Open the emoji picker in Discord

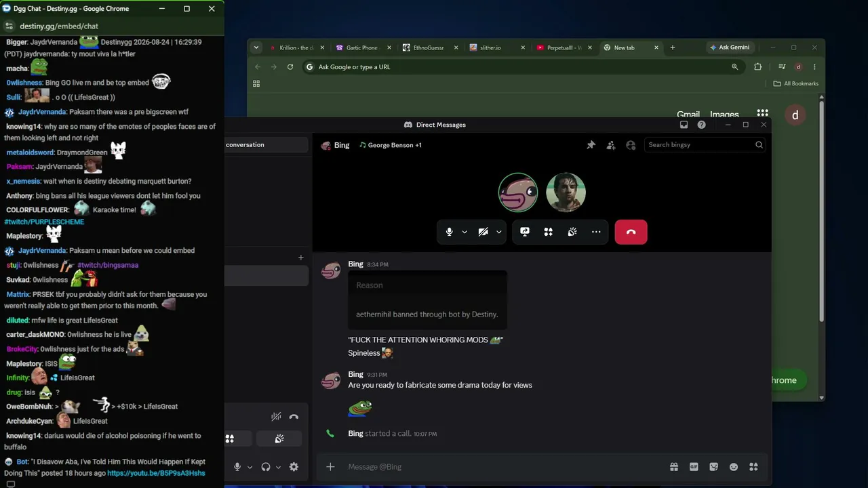(x=733, y=466)
